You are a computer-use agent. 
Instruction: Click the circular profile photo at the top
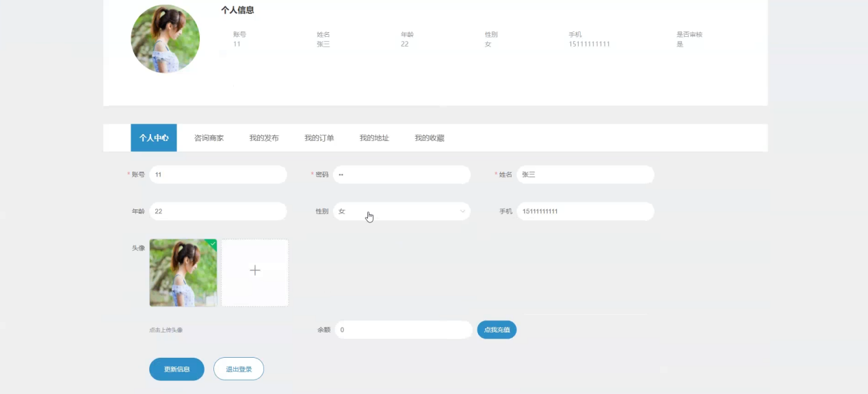165,39
